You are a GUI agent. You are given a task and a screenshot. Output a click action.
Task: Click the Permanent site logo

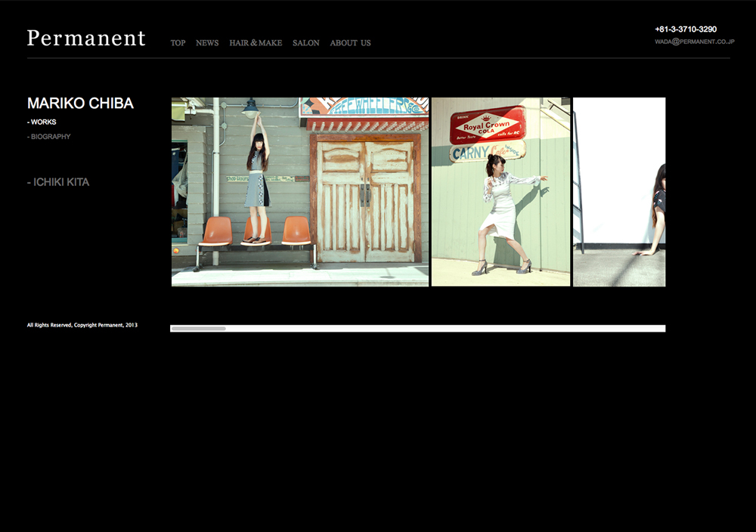tap(86, 39)
